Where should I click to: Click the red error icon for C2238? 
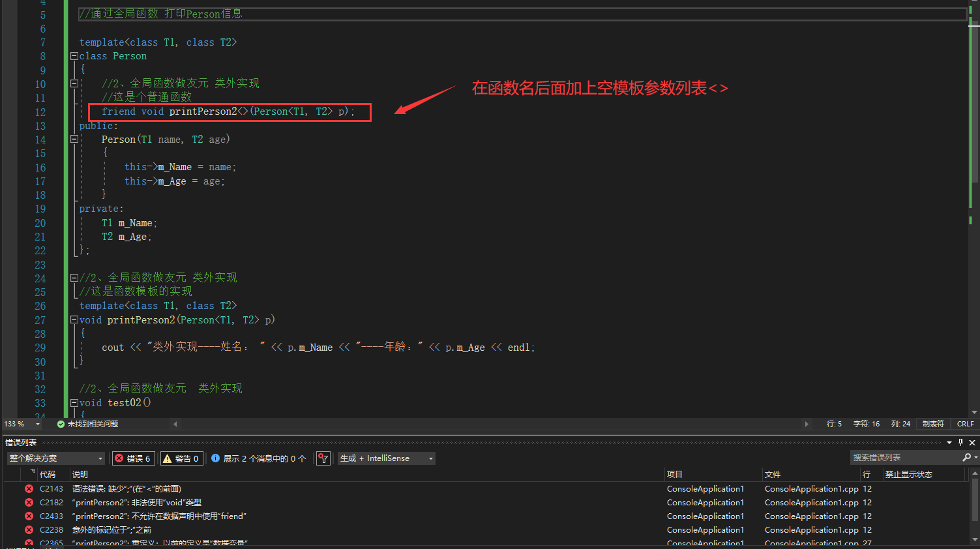(x=29, y=529)
